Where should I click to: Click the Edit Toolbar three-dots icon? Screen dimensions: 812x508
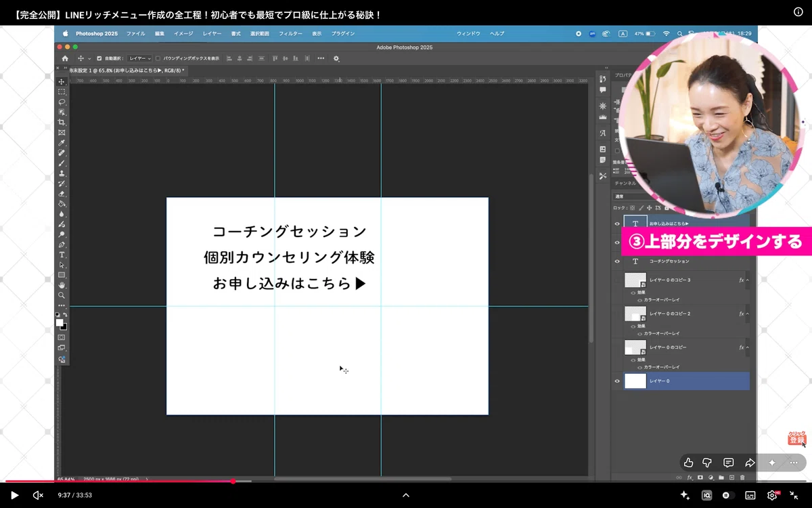62,305
